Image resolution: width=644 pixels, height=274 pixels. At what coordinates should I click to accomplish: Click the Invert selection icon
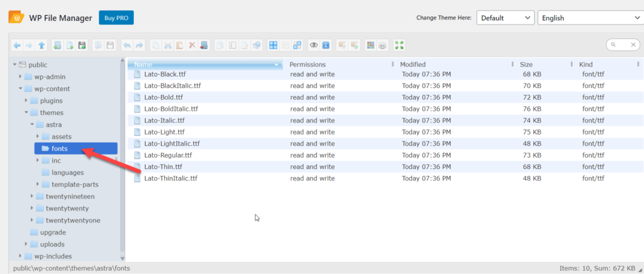pyautogui.click(x=297, y=45)
